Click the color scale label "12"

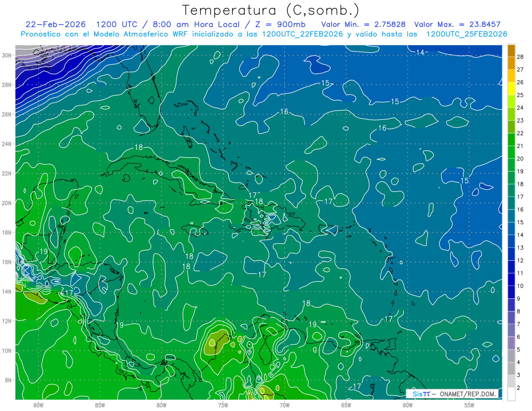click(x=520, y=260)
